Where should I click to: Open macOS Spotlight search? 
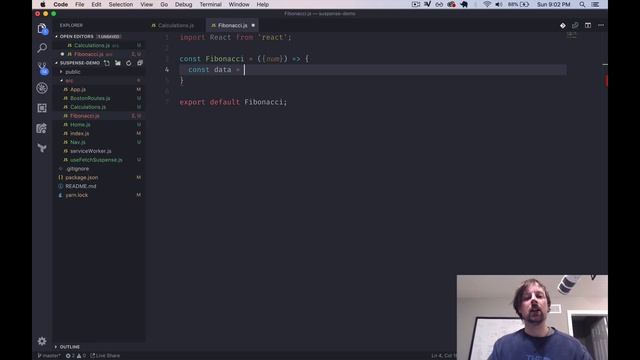(582, 4)
